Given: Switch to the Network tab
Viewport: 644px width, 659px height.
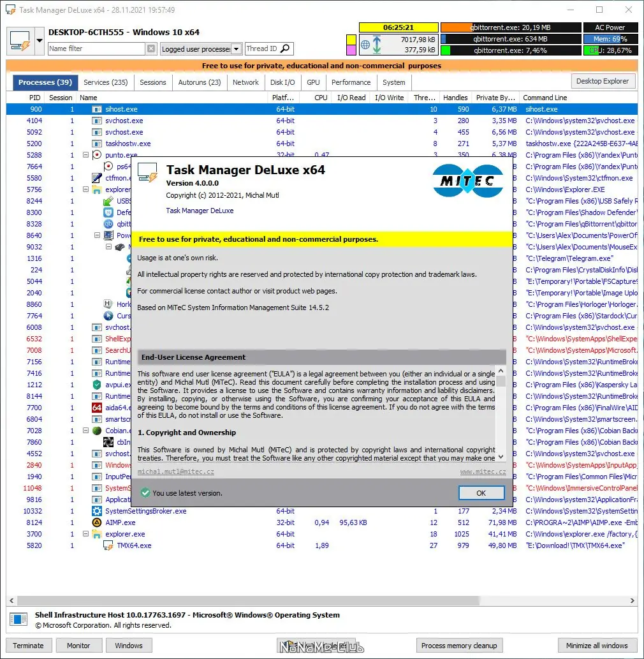Looking at the screenshot, I should 245,82.
